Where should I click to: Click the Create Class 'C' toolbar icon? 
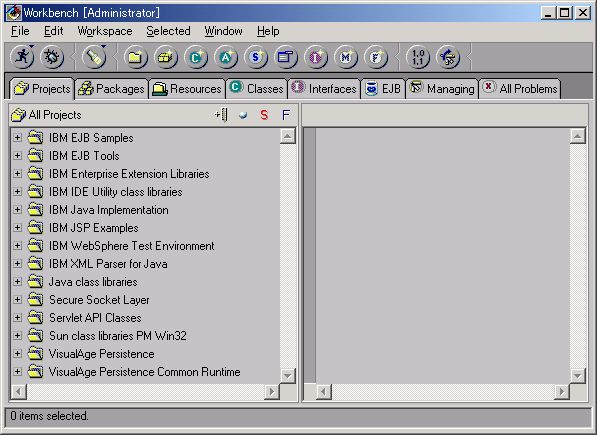coord(196,57)
